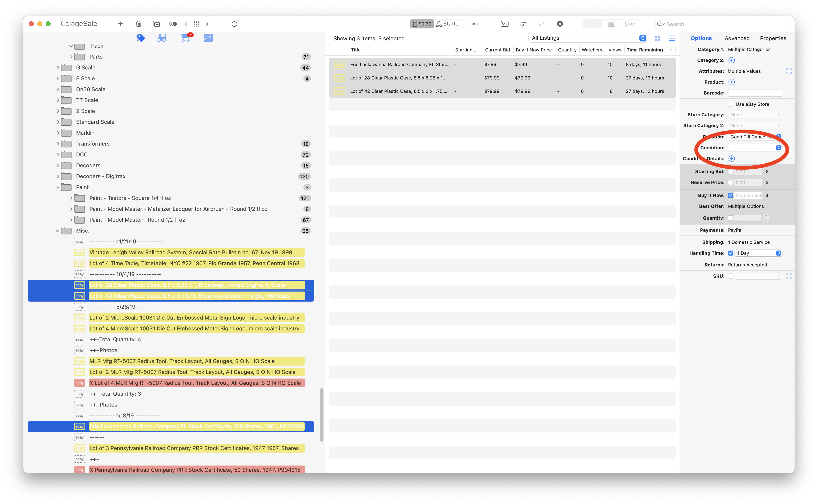The width and height of the screenshot is (818, 504).
Task: Toggle the Quantity checkbox
Action: pos(730,218)
